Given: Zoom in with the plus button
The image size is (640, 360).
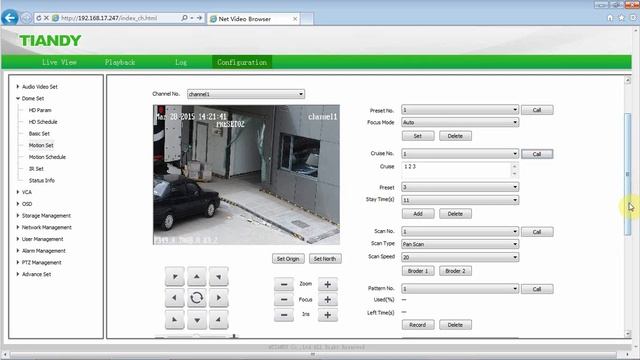Looking at the screenshot, I should pyautogui.click(x=327, y=284).
